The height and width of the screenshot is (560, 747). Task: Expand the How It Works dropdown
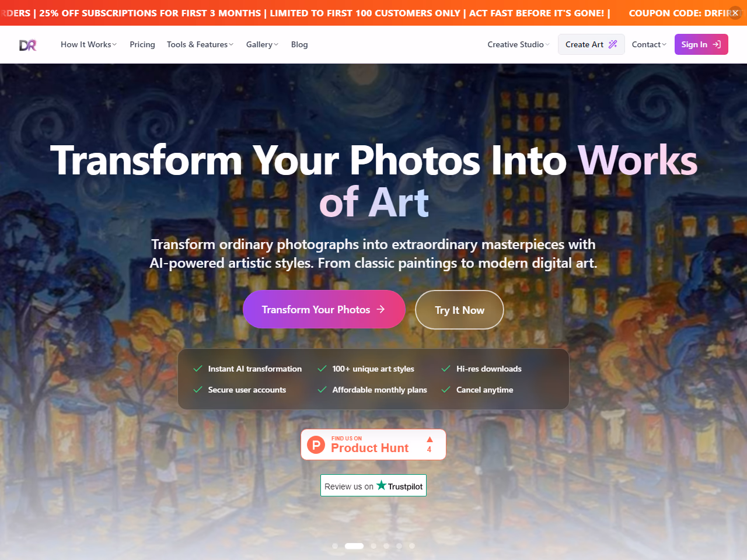point(89,44)
